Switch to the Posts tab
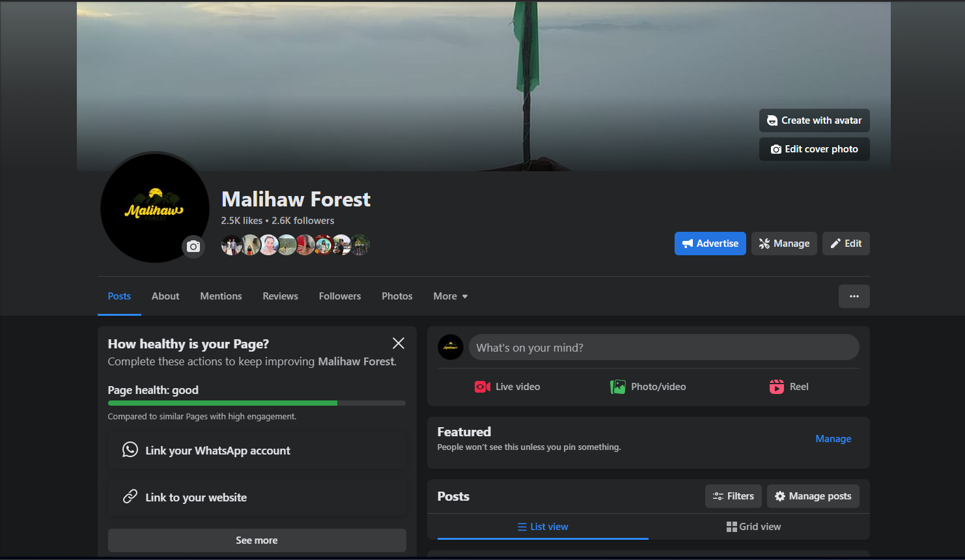The height and width of the screenshot is (560, 965). [119, 296]
